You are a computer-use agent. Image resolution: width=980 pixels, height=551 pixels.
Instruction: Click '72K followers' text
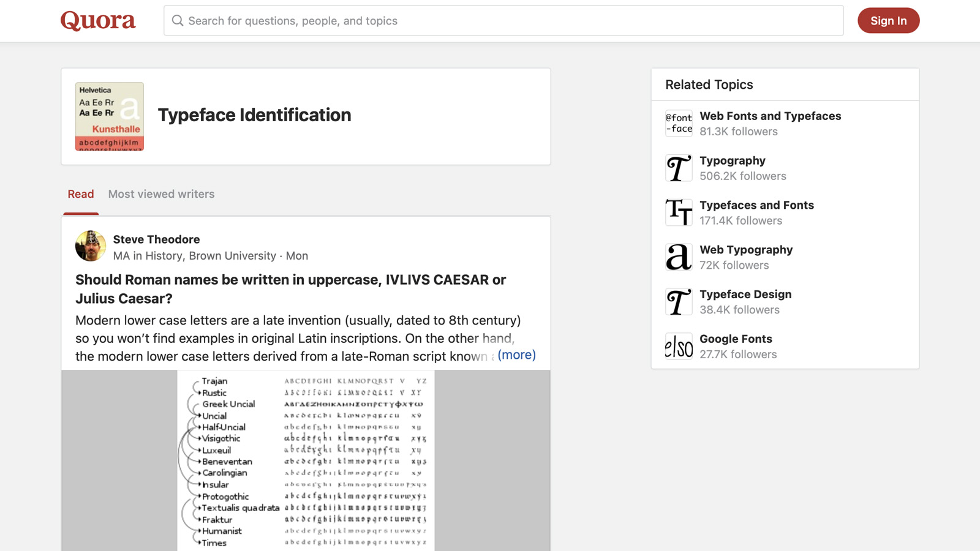[734, 266]
